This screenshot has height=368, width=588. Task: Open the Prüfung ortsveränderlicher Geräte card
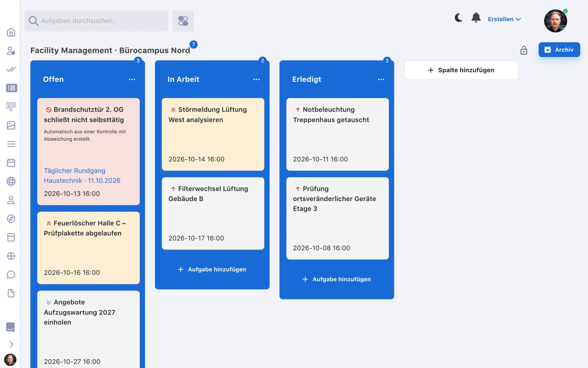[337, 219]
